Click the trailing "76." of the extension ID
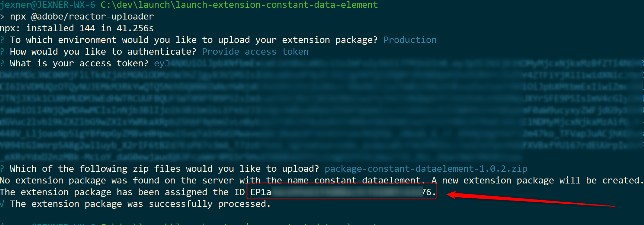Viewport: 644px width, 225px height. (x=428, y=192)
